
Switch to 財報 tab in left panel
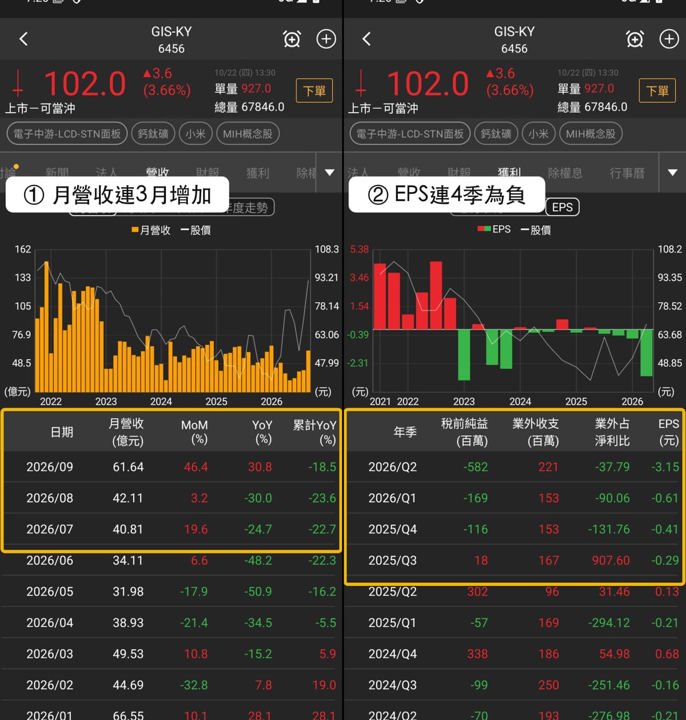(x=208, y=173)
